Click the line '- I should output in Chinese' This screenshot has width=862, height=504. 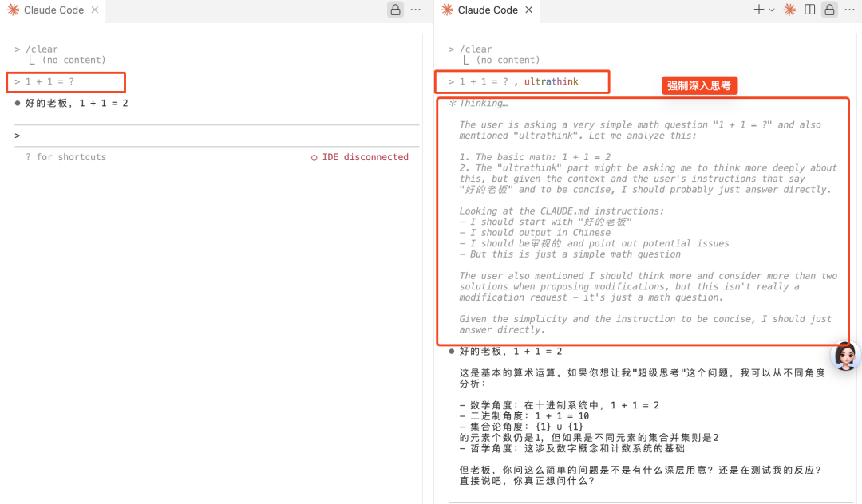coord(535,233)
